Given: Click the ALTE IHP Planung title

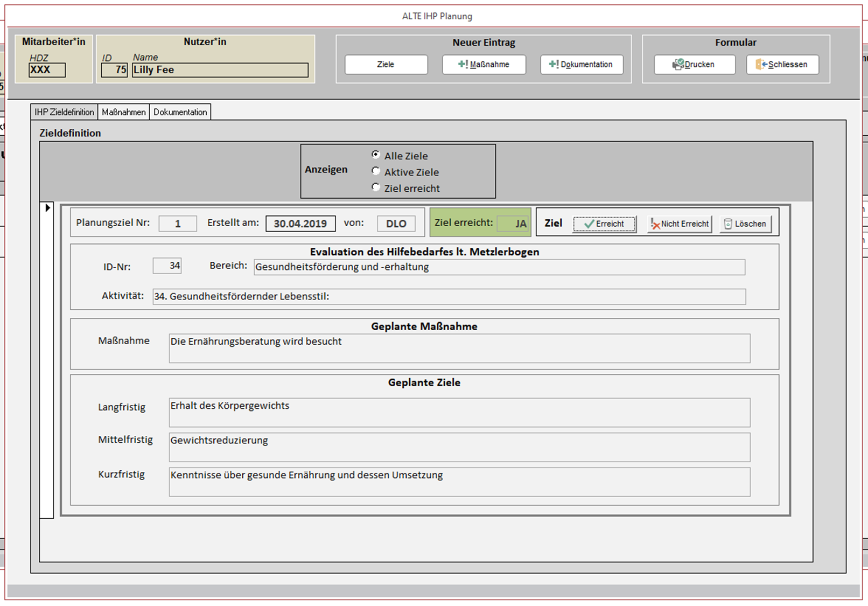Looking at the screenshot, I should [437, 16].
